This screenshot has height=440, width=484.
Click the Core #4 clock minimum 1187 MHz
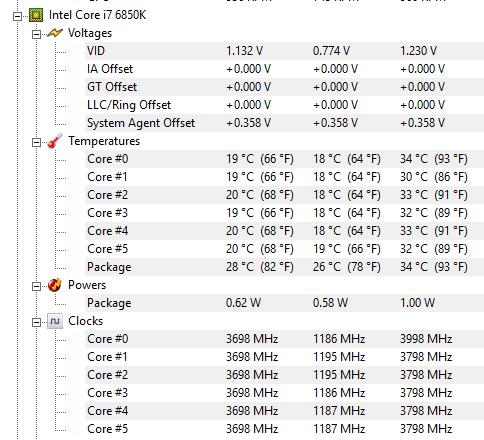click(x=339, y=411)
